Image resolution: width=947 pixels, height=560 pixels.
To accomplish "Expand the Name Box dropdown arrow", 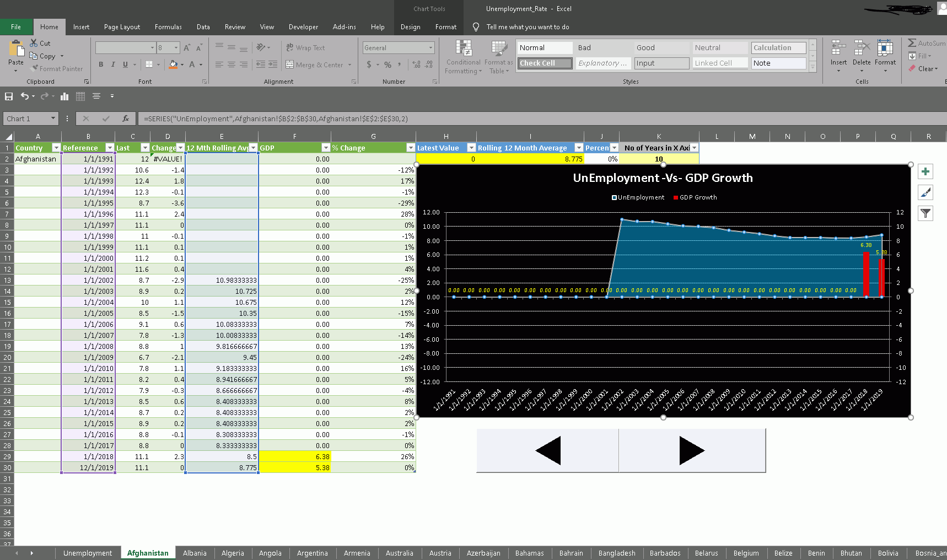I will [53, 119].
